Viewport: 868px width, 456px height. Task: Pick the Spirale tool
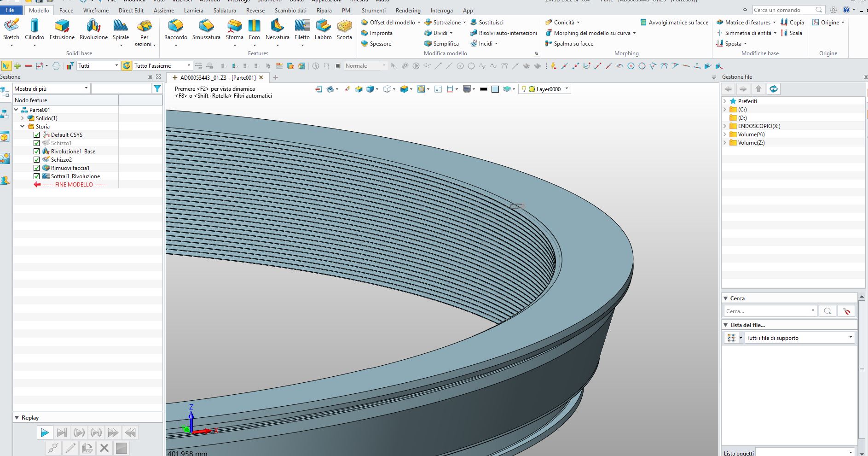tap(121, 30)
